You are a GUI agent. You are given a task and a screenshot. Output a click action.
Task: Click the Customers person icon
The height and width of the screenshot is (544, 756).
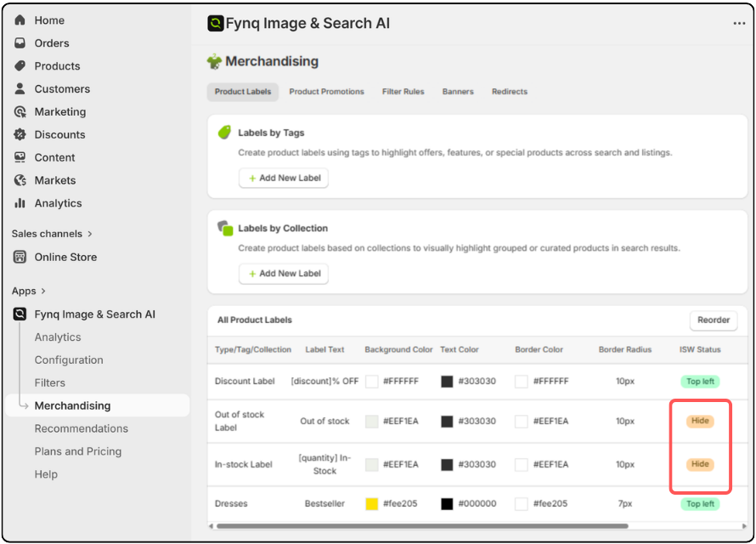[x=20, y=88]
